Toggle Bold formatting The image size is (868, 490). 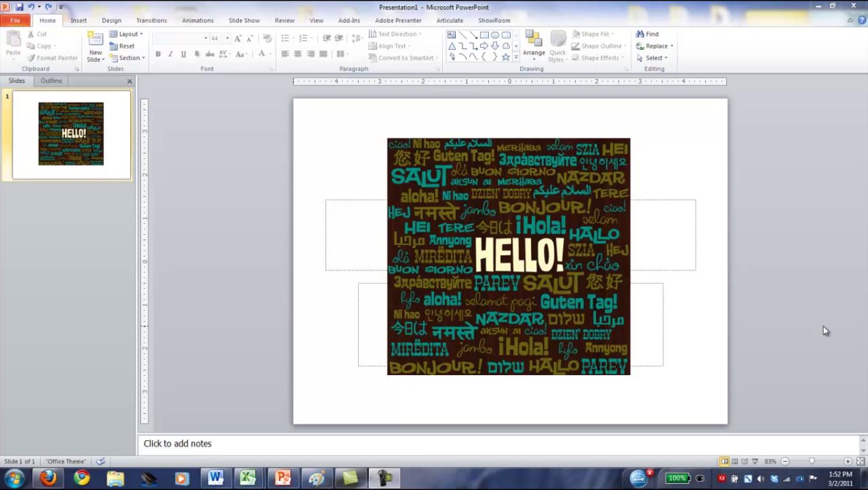[x=158, y=54]
